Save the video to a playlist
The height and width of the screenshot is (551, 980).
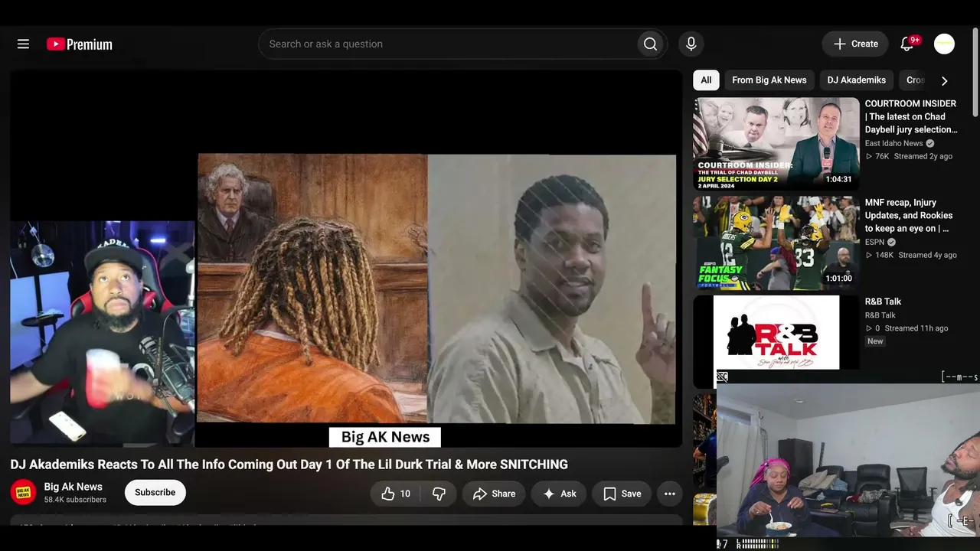tap(622, 494)
